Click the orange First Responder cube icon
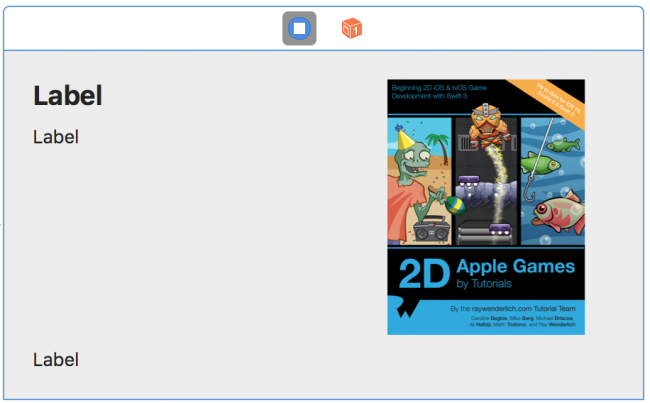 (x=352, y=29)
